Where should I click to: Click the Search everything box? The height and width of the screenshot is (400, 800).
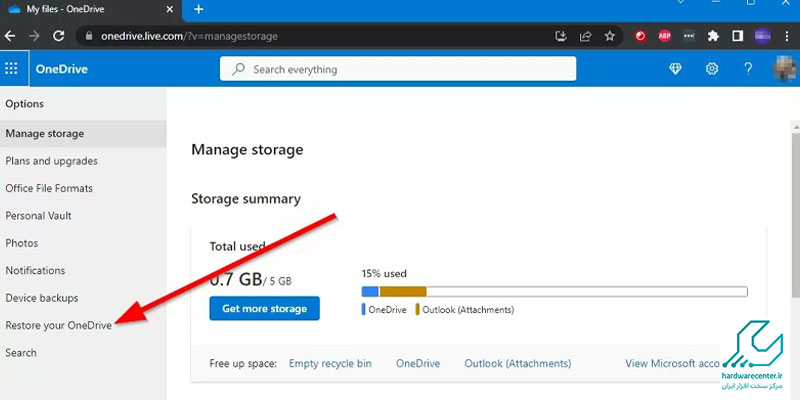pyautogui.click(x=398, y=69)
